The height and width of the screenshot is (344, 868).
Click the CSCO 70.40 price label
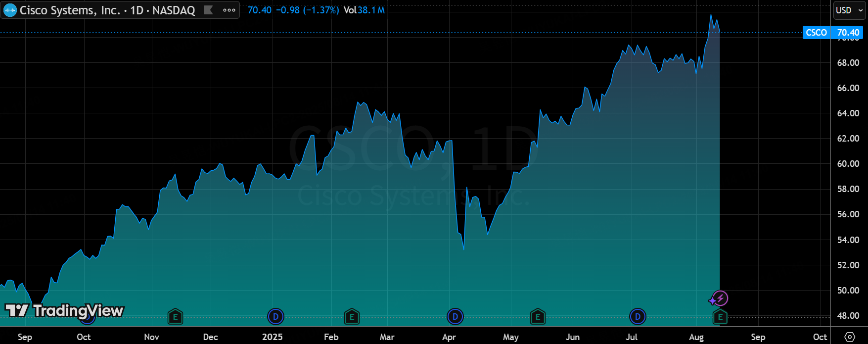point(832,33)
